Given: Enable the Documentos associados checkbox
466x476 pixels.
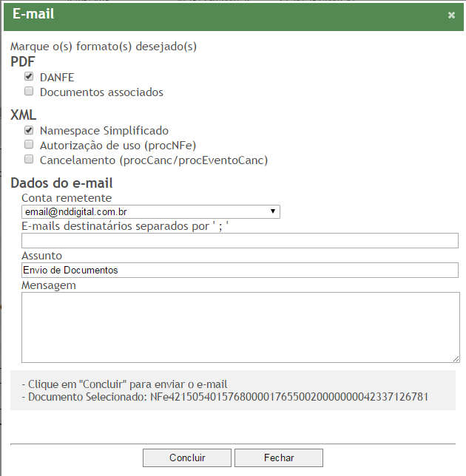Looking at the screenshot, I should click(29, 92).
